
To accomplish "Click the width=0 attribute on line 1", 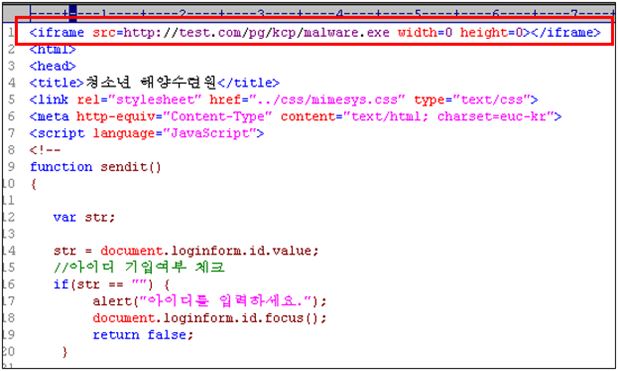I will [425, 32].
